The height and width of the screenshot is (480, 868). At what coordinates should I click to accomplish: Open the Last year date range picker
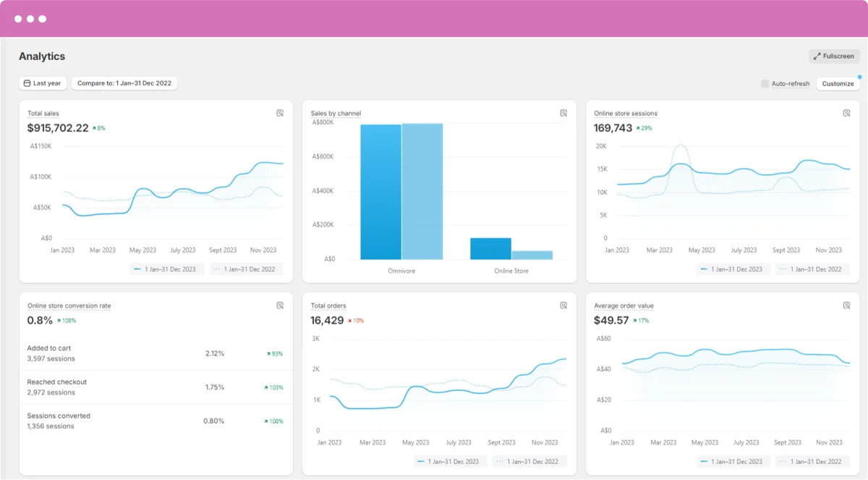pos(42,83)
